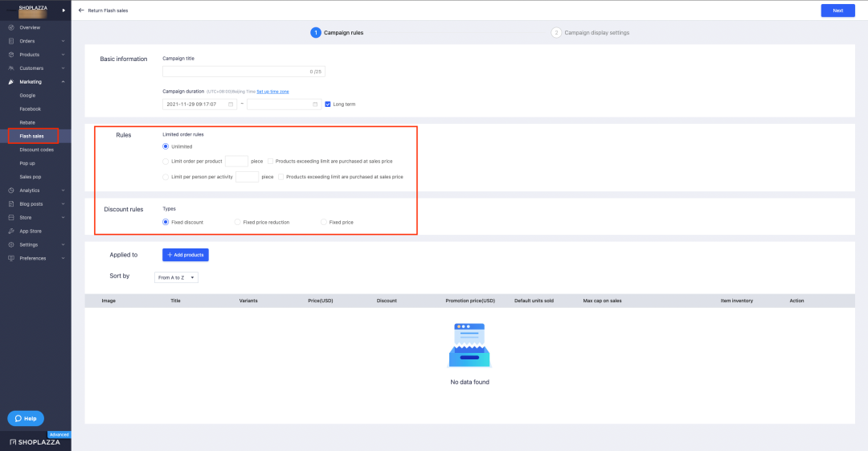Click the Next button
This screenshot has height=451, width=868.
point(837,10)
